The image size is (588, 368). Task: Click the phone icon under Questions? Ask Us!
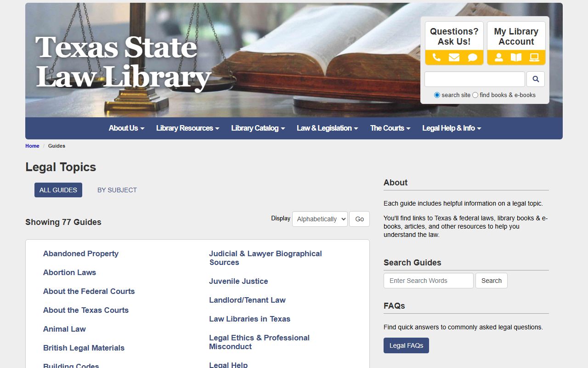click(x=436, y=57)
